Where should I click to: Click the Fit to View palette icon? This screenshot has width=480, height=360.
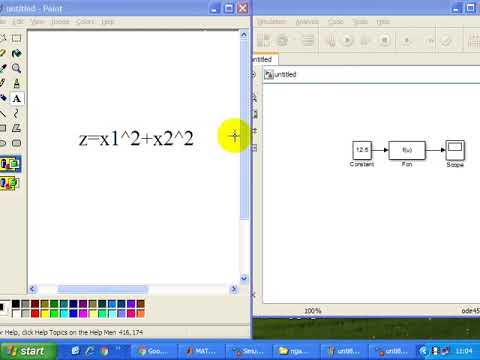point(255,114)
